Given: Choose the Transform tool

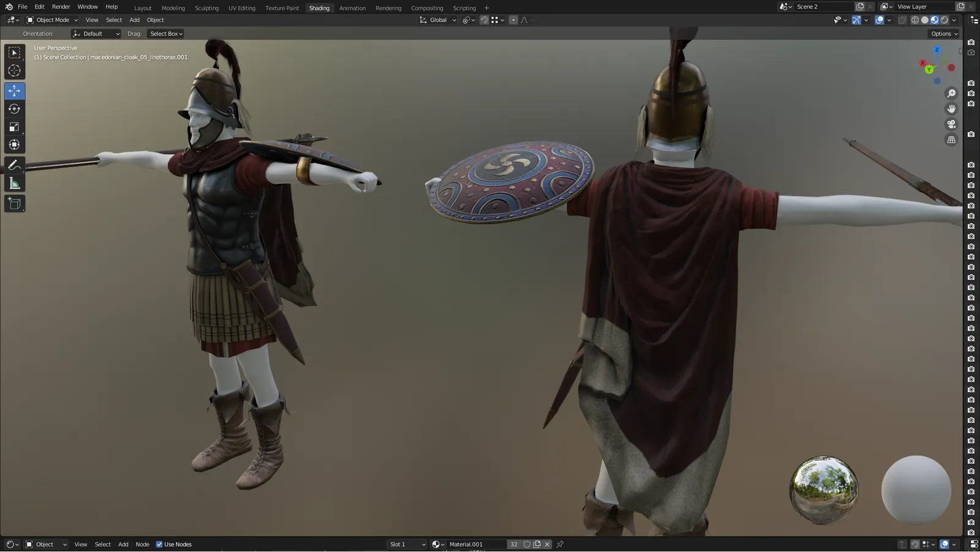Looking at the screenshot, I should click(14, 145).
